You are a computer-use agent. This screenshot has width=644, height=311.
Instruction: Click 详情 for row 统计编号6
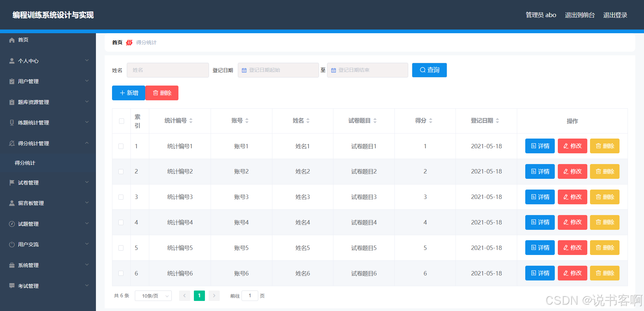coord(540,273)
